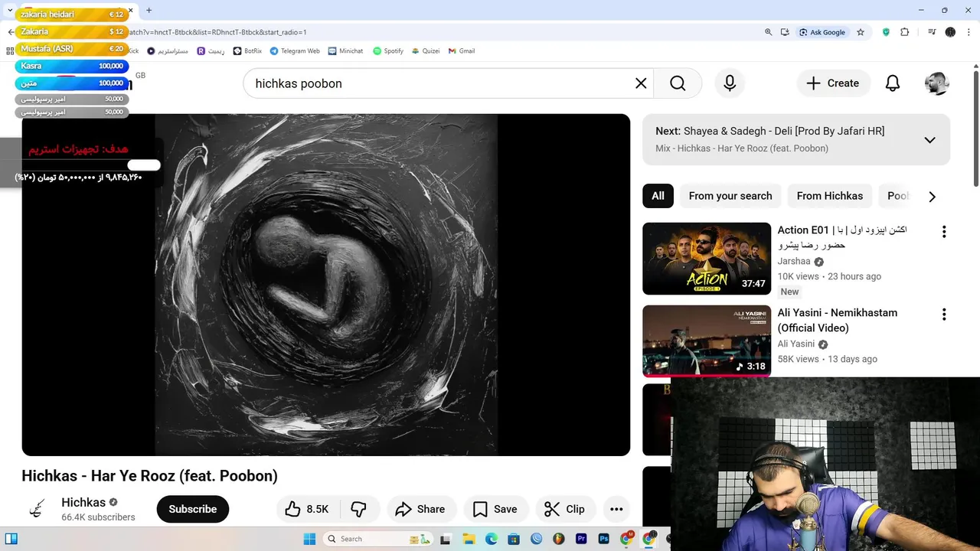Bookmark this page with star icon
This screenshot has width=980, height=551.
(861, 32)
